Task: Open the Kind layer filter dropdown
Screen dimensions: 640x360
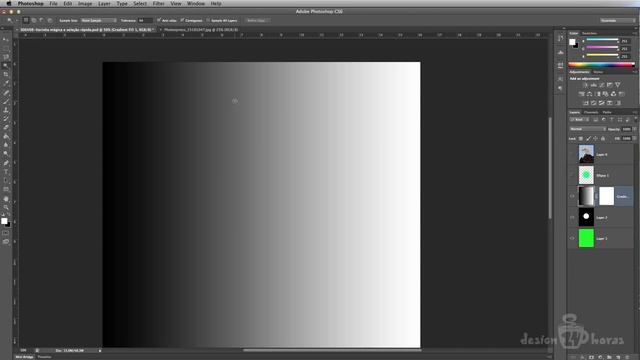Action: coord(579,120)
